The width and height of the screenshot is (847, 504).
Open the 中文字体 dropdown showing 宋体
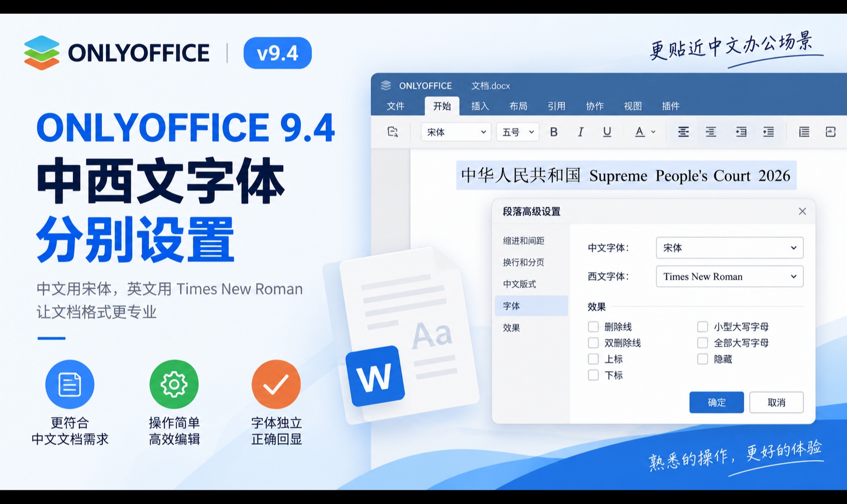click(x=729, y=248)
